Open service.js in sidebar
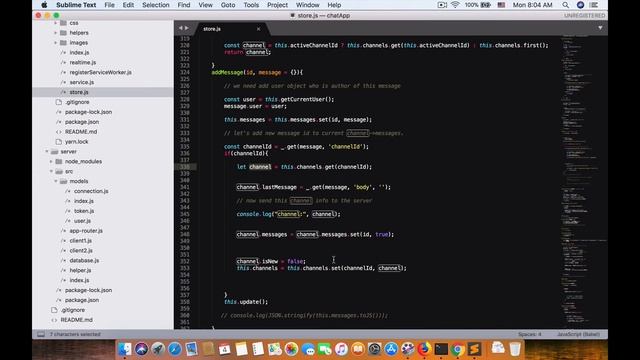Viewport: 640px width, 360px height. pyautogui.click(x=82, y=82)
